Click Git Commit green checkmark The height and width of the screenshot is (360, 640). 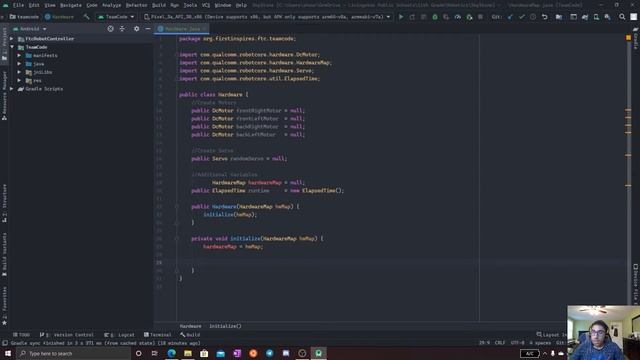click(x=522, y=17)
